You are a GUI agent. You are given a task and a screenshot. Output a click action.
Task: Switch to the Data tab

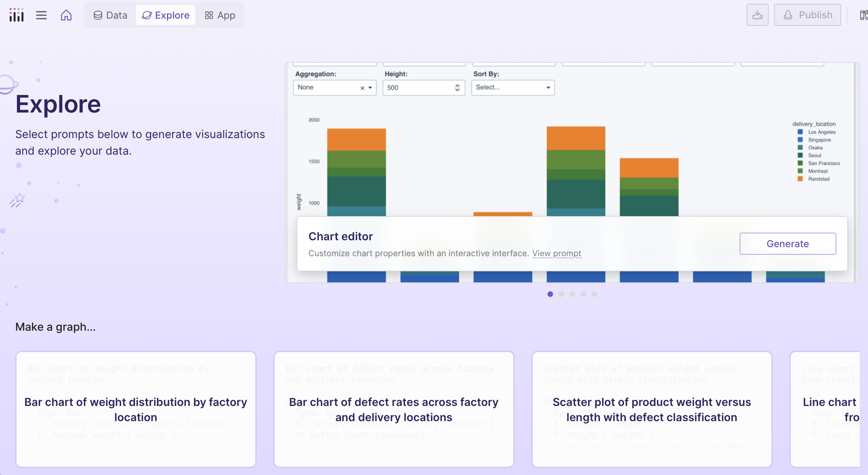(x=110, y=15)
